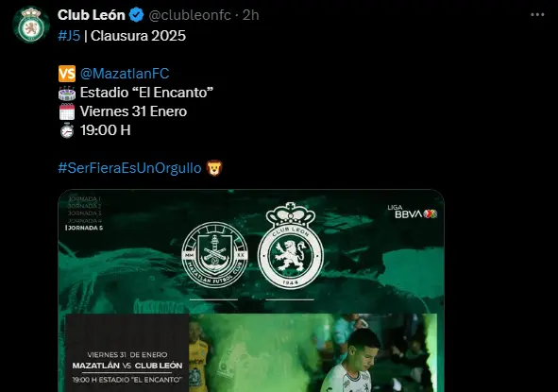
Task: Click the Mazatlán Futbol Club crest
Action: (215, 255)
